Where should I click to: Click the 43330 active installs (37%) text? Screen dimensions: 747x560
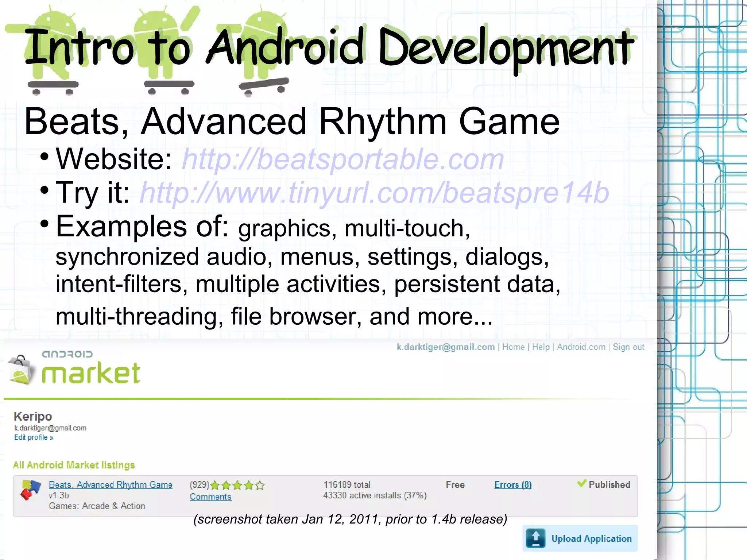click(x=375, y=495)
